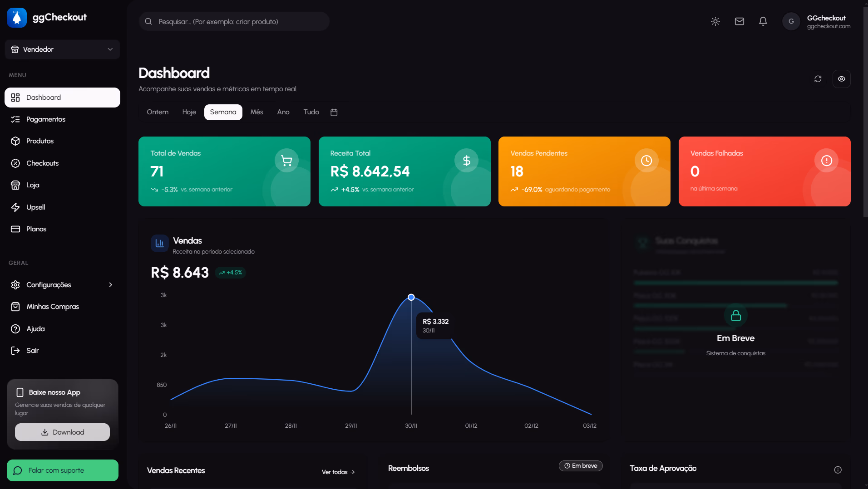Click the R$ 3.332 chart tooltip

point(435,325)
